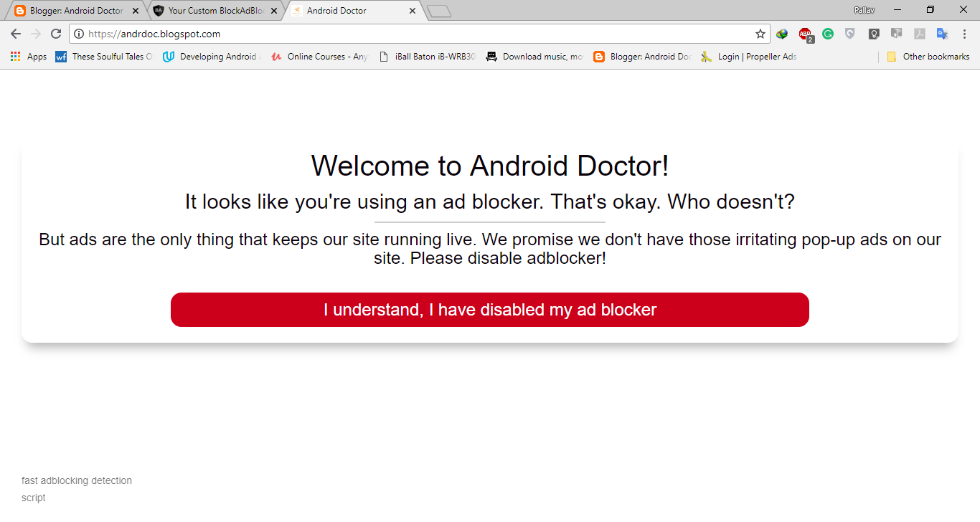
Task: Open the Google Translate extension
Action: (x=943, y=34)
